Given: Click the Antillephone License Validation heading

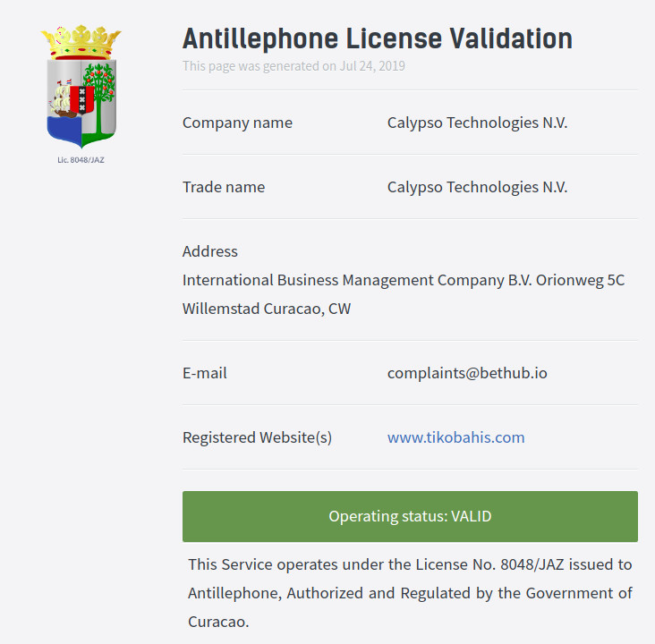Looking at the screenshot, I should [378, 38].
